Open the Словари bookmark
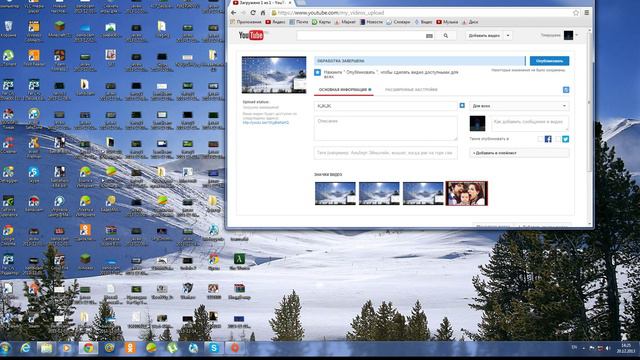The height and width of the screenshot is (360, 640). (x=398, y=22)
